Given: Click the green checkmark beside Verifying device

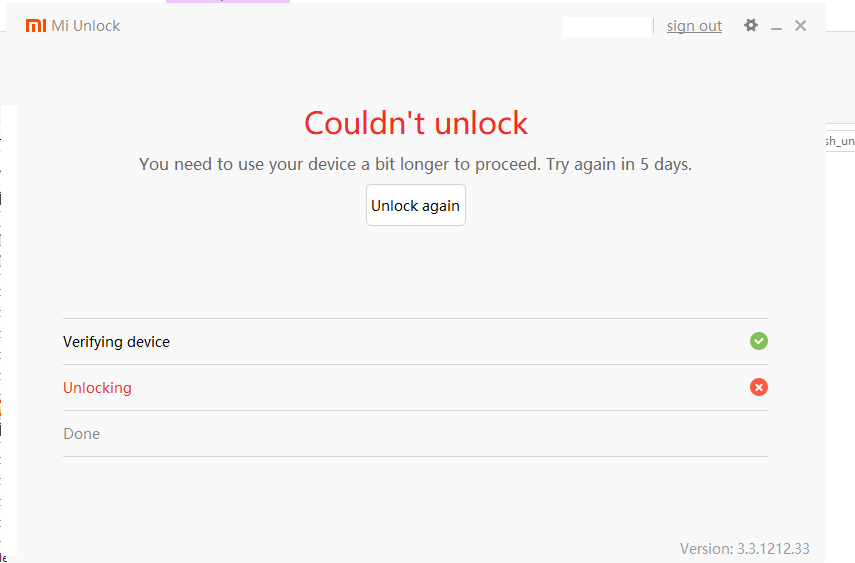Looking at the screenshot, I should (x=759, y=341).
